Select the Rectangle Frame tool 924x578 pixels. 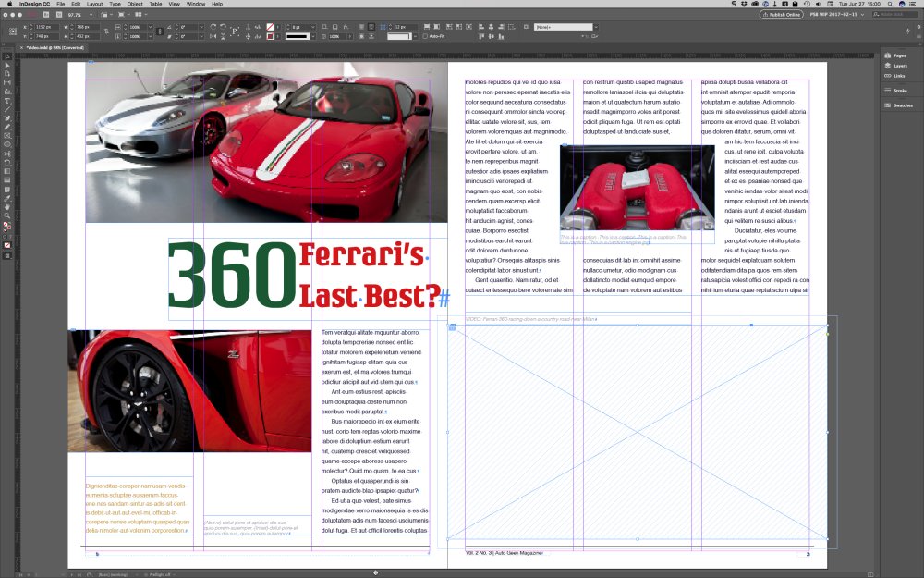tap(7, 136)
